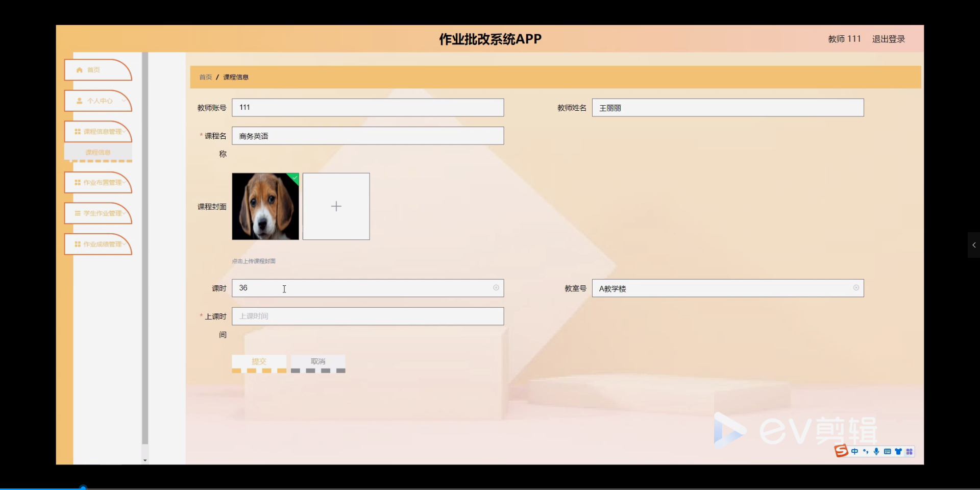The height and width of the screenshot is (490, 980).
Task: Open the soft keyboard icon in input tray
Action: [887, 451]
